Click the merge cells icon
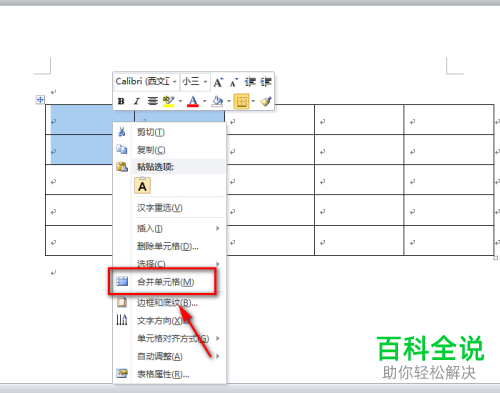This screenshot has width=500, height=393. pos(122,282)
